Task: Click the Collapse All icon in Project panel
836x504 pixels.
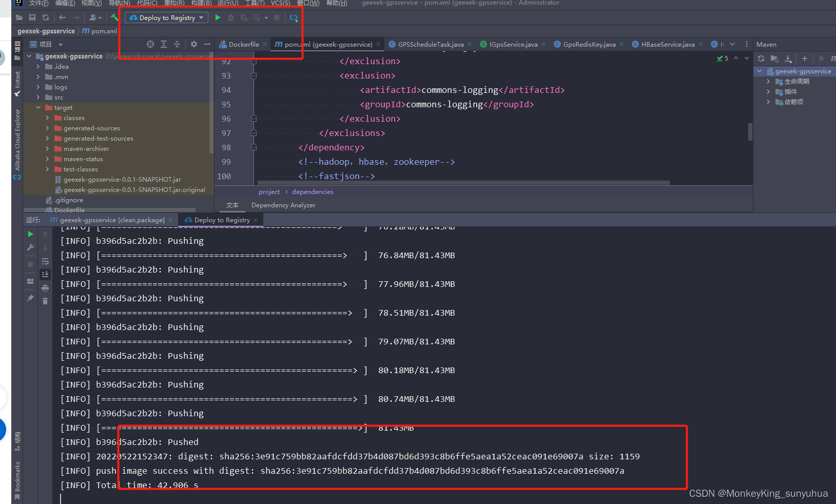Action: coord(177,44)
